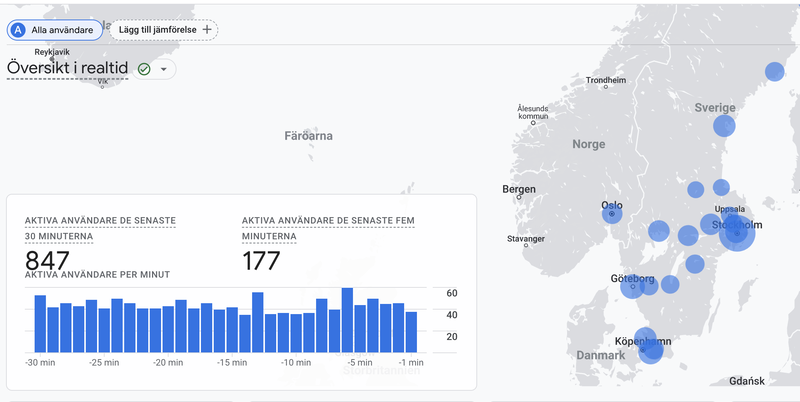800x402 pixels.
Task: Click the Aktiva användare de senaste fem minuterna label
Action: pos(328,229)
